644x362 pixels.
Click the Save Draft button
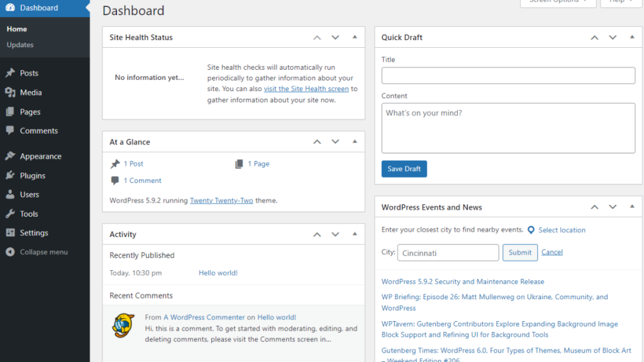tap(404, 168)
